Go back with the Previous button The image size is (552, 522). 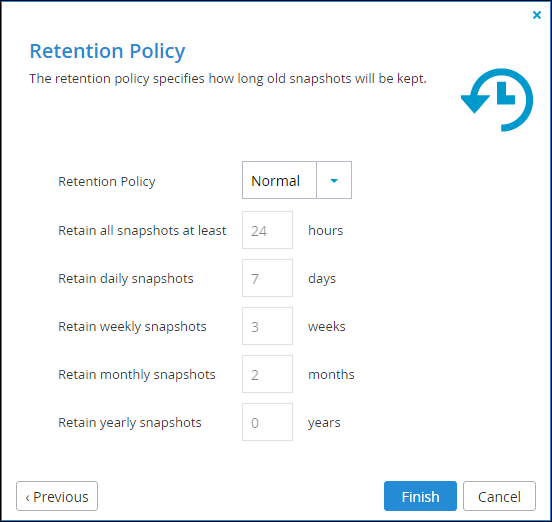click(57, 496)
